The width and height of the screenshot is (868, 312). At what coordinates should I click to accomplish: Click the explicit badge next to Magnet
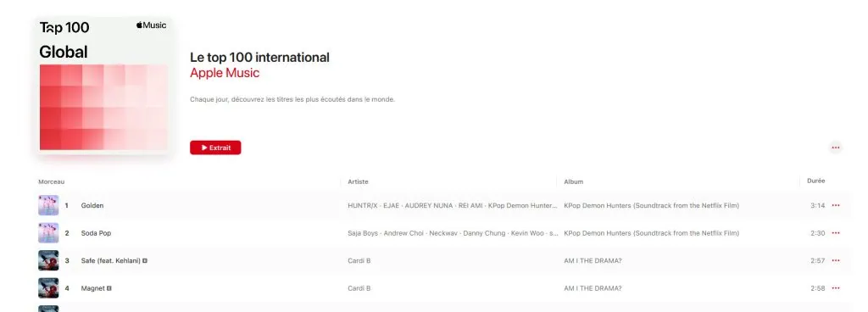click(109, 288)
